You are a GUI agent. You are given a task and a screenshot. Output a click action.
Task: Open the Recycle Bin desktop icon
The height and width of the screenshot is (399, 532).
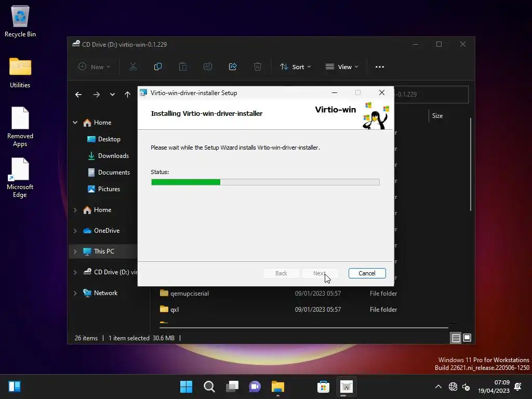coord(20,21)
